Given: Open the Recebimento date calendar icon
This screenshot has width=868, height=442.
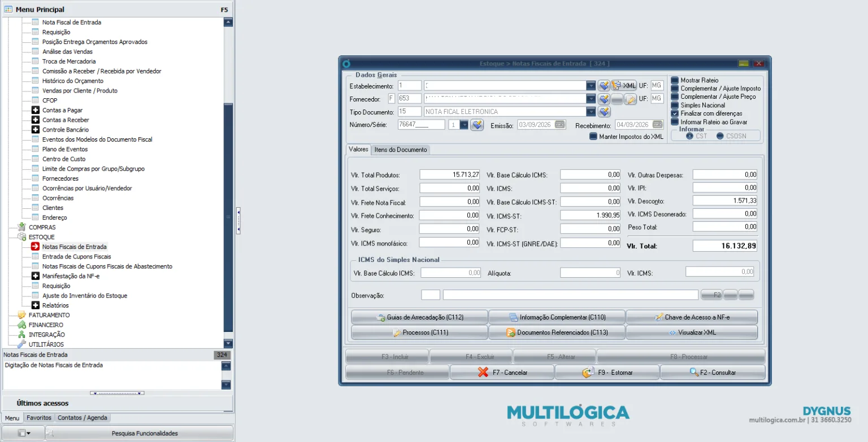Looking at the screenshot, I should (657, 125).
